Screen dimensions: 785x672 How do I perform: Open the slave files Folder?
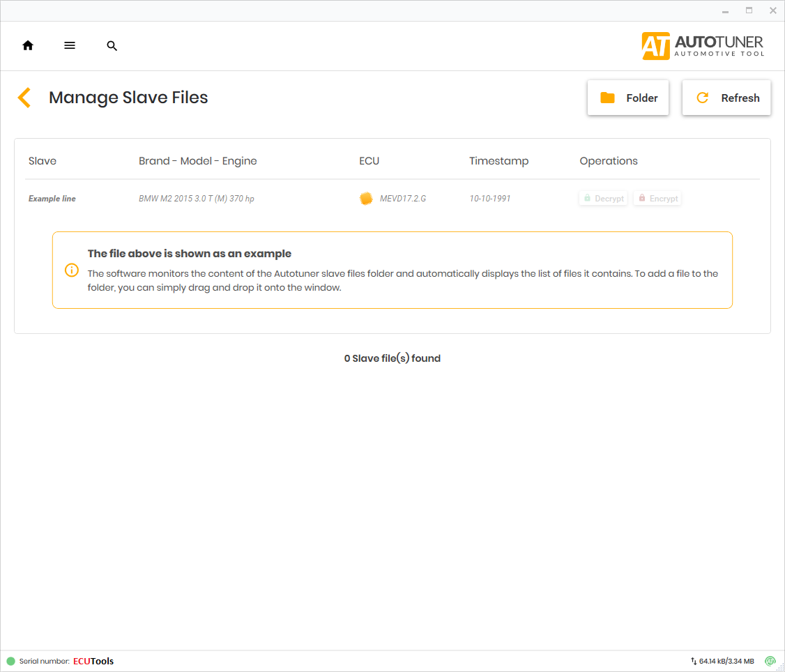point(628,98)
